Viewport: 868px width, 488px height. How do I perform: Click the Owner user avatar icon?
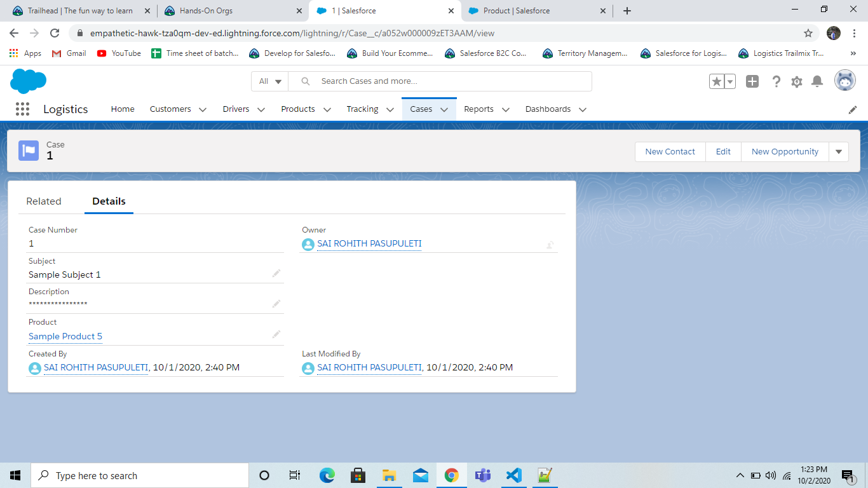[x=308, y=245]
